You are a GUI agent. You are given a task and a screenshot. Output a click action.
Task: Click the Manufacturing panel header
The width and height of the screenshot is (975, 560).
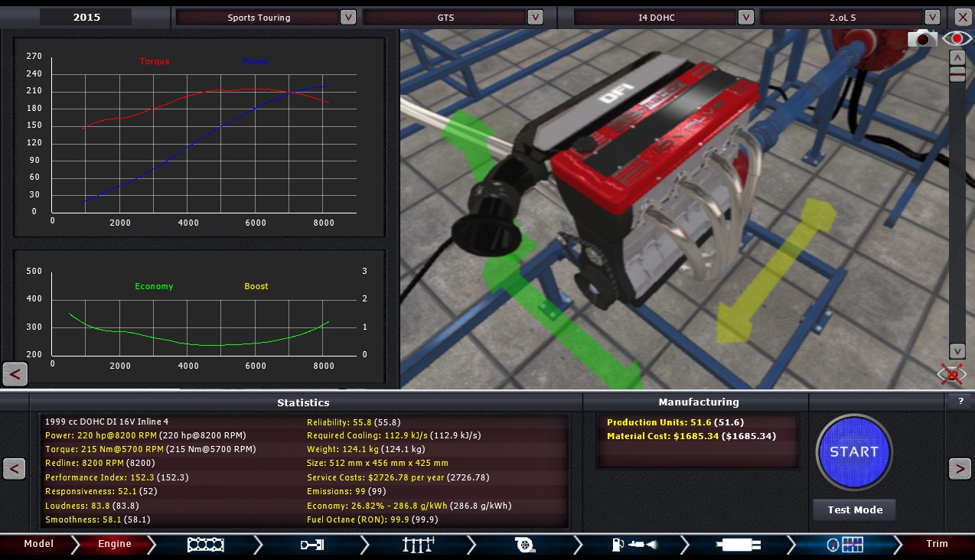699,402
